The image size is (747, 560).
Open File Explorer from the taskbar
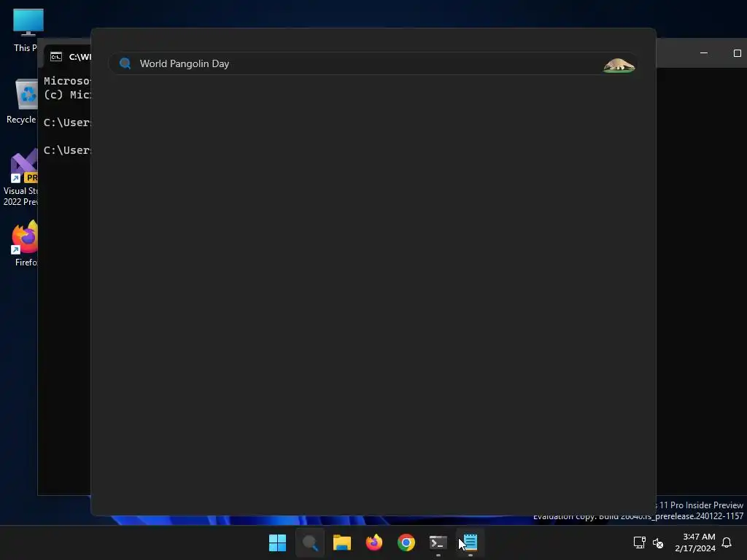coord(341,542)
